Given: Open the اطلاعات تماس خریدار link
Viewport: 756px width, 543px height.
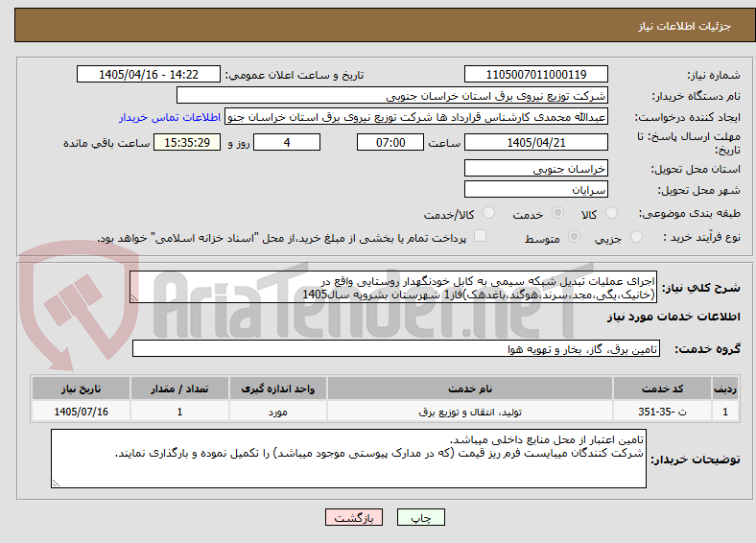Looking at the screenshot, I should point(170,117).
